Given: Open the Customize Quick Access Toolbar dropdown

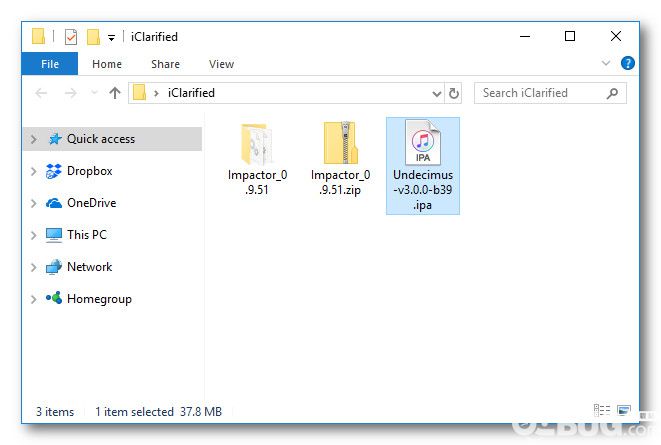Looking at the screenshot, I should (111, 38).
